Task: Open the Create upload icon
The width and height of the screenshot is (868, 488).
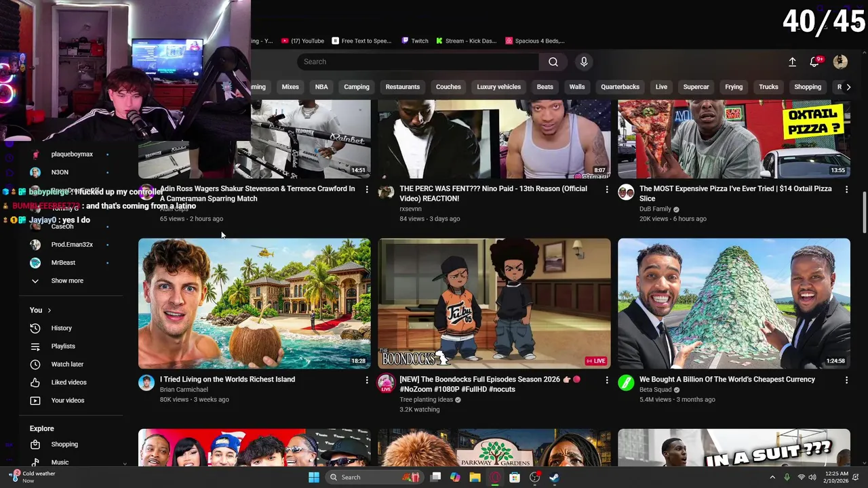Action: tap(792, 62)
